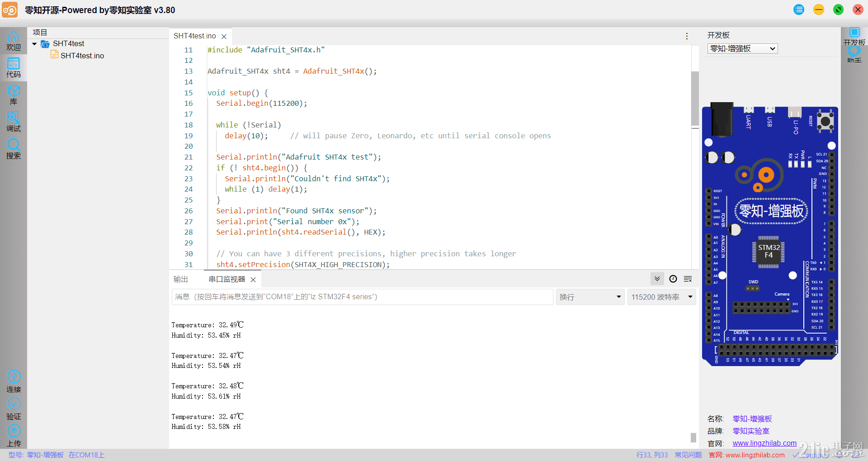Select SHT4test.ino in project tree
Viewport: 868px width, 461px height.
click(x=82, y=56)
